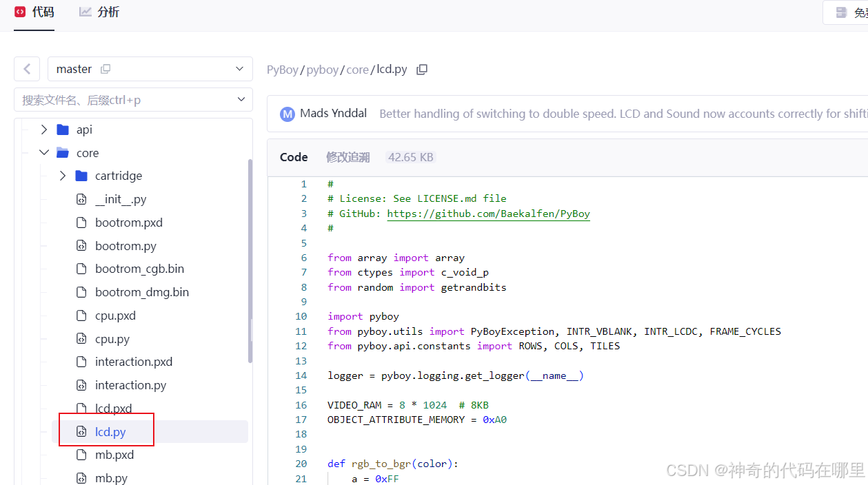
Task: Copy the branch name next to master
Action: pyautogui.click(x=105, y=69)
